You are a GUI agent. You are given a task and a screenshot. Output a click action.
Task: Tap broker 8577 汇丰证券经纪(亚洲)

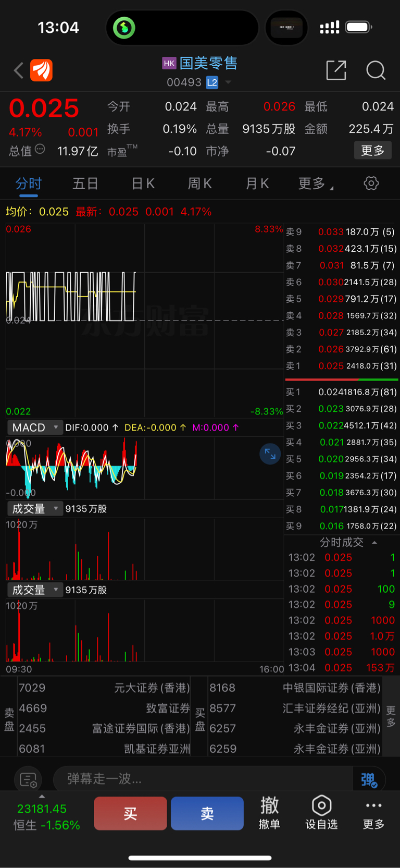tap(295, 708)
